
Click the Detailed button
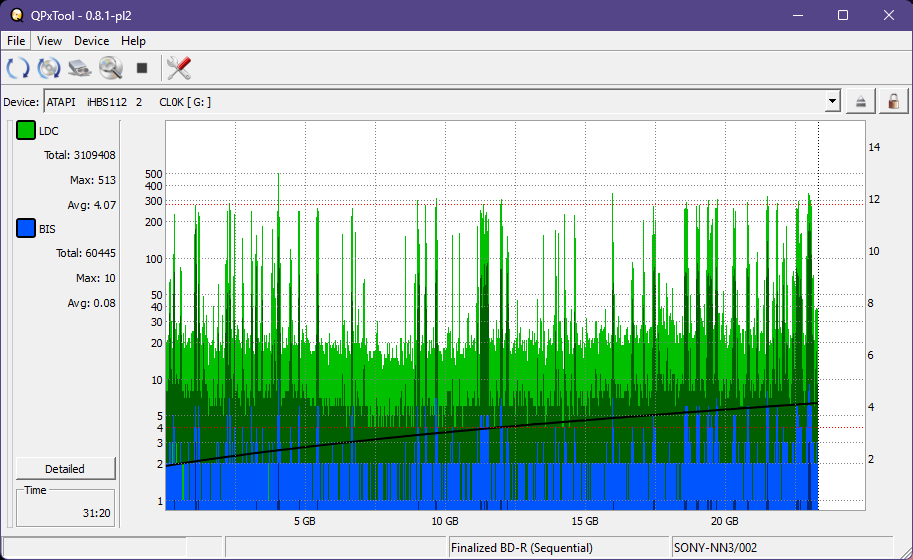(65, 469)
